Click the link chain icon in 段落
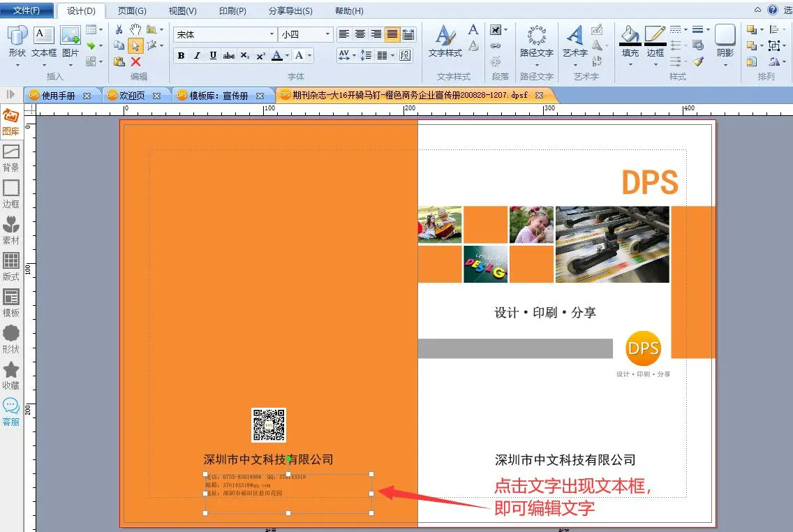Image resolution: width=793 pixels, height=532 pixels. (496, 46)
